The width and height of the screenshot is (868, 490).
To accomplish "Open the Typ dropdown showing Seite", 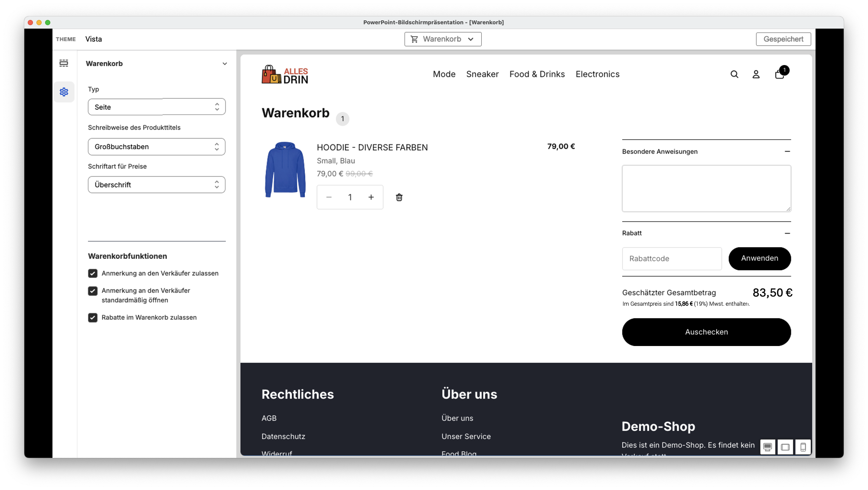I will 157,107.
